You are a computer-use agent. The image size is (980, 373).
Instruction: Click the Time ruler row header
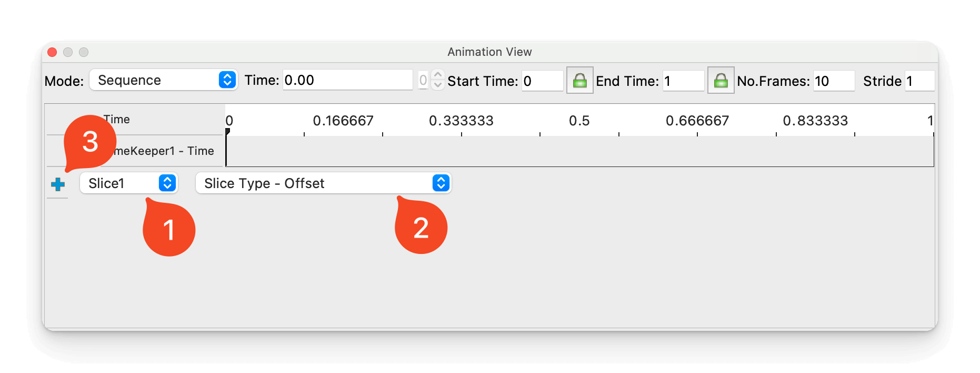click(117, 119)
